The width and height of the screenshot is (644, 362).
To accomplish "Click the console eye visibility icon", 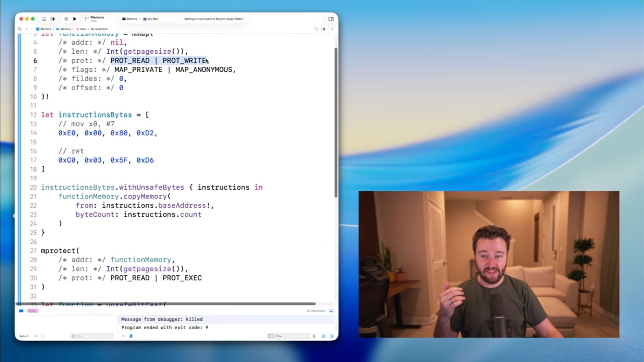I will (x=123, y=336).
